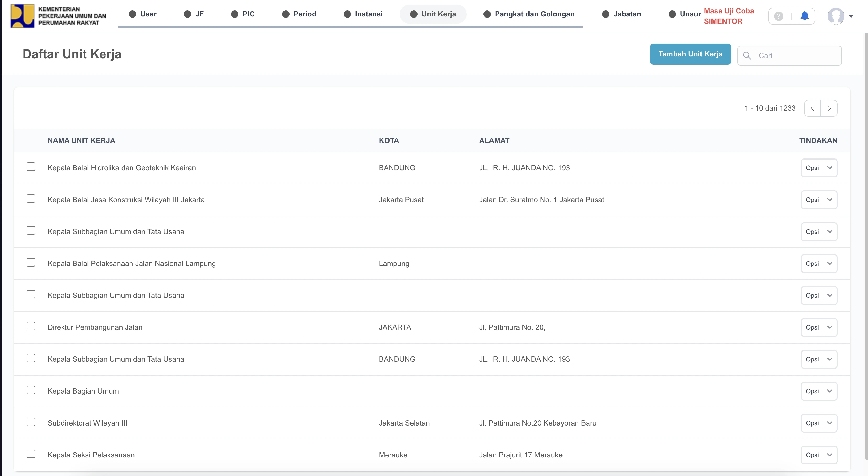Open Opsi dropdown for Kepala Seksi Pelaksanaan
This screenshot has height=476, width=868.
click(x=819, y=455)
